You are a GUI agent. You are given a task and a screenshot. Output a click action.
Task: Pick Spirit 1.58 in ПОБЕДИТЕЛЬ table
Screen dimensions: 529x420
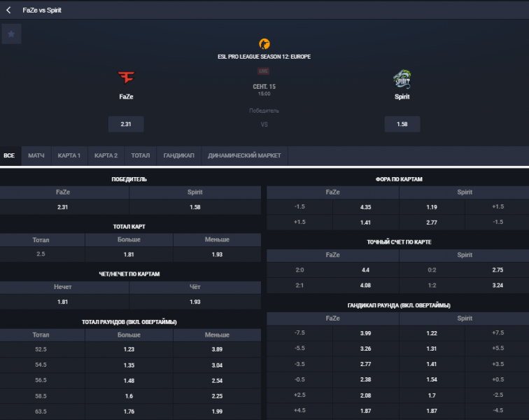click(195, 207)
